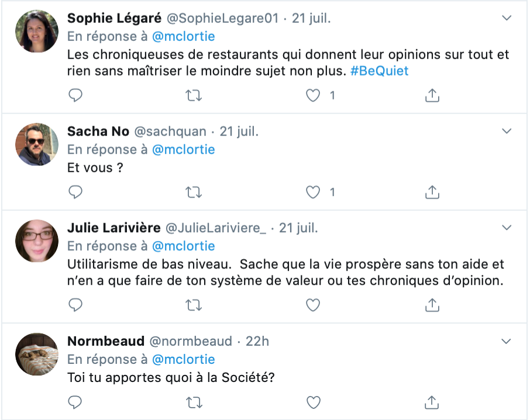
Task: Open options chevron on Sophie Légaré's tweet
Action: tap(507, 18)
